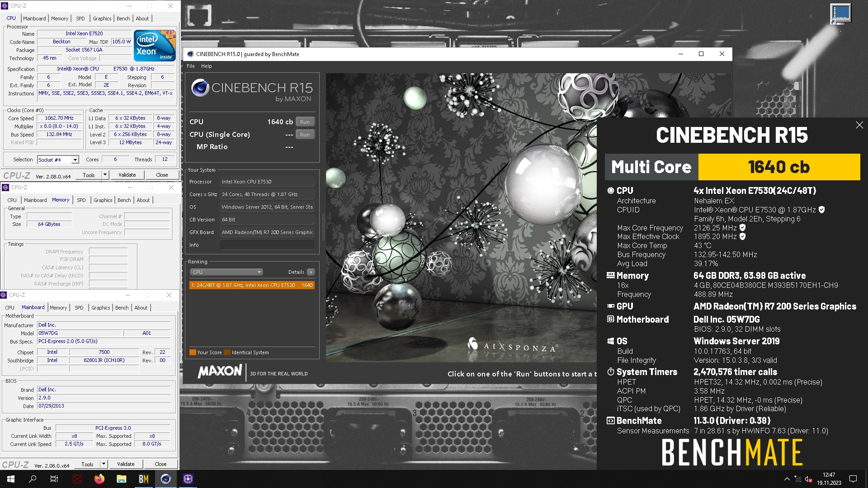Open CPU tab in middle CPU-Z window
The height and width of the screenshot is (488, 868).
coord(12,200)
